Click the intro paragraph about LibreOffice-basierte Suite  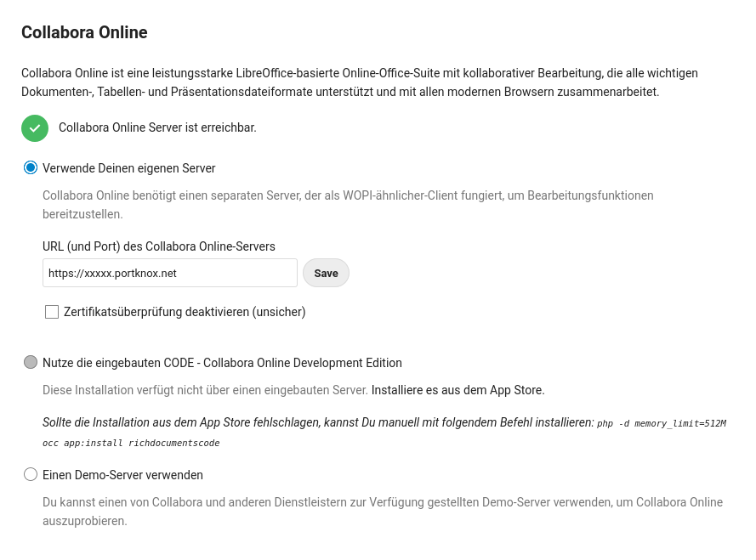[360, 82]
